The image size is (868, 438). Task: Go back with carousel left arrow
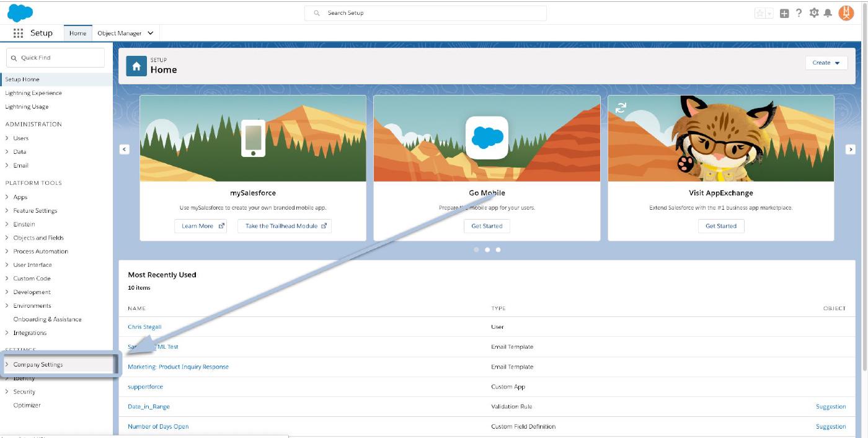tap(125, 150)
